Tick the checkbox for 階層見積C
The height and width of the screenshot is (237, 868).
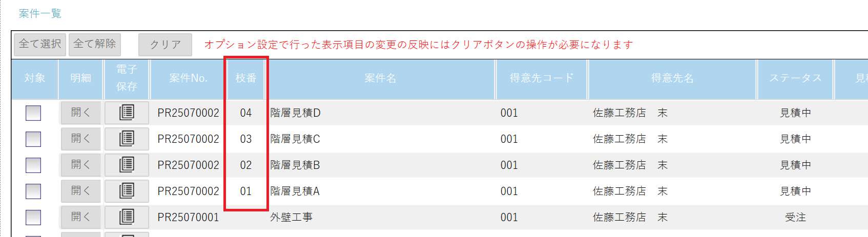(33, 139)
